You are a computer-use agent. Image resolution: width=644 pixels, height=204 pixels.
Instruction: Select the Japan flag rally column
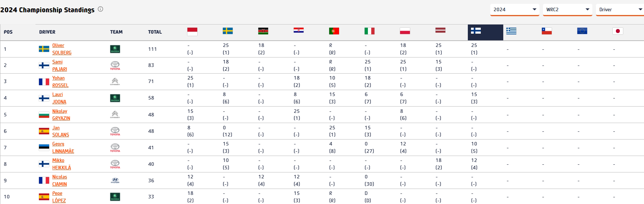[x=617, y=31]
